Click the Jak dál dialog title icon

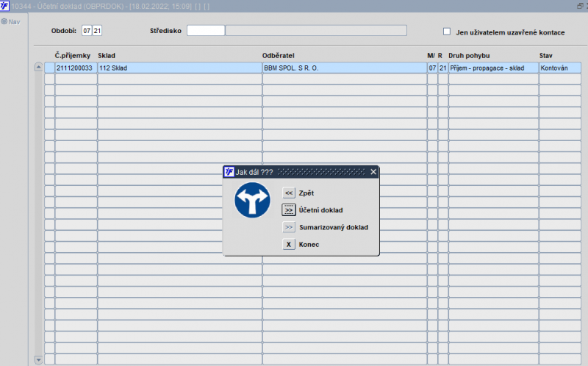(229, 172)
